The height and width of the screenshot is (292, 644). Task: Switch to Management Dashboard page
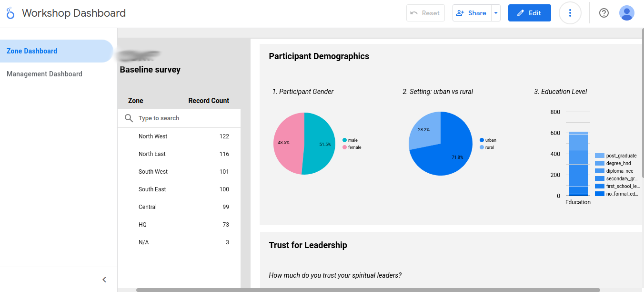(x=44, y=74)
